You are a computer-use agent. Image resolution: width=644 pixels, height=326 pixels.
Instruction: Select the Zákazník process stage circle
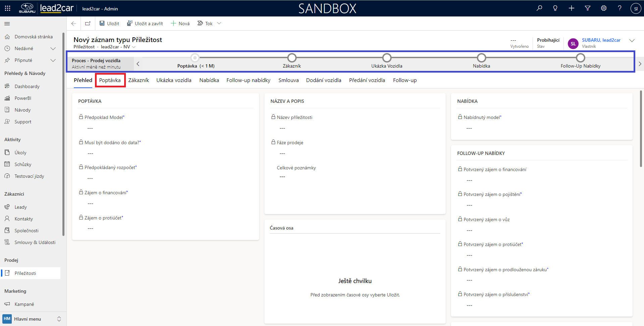(x=292, y=58)
